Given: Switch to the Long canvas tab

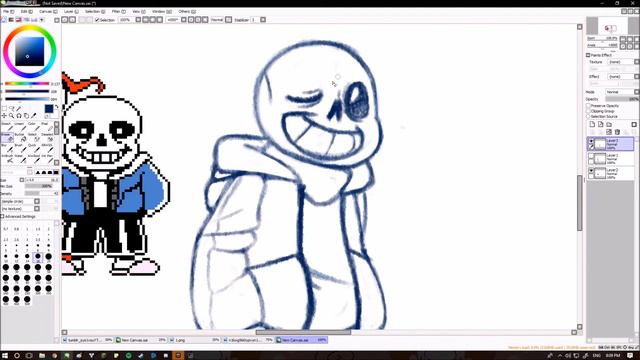Looking at the screenshot, I should [x=195, y=340].
